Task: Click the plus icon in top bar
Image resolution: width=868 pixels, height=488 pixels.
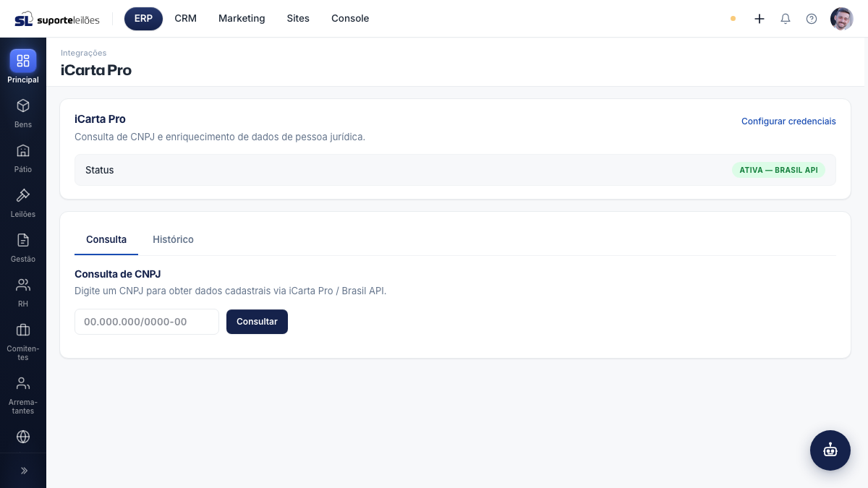Action: point(759,19)
